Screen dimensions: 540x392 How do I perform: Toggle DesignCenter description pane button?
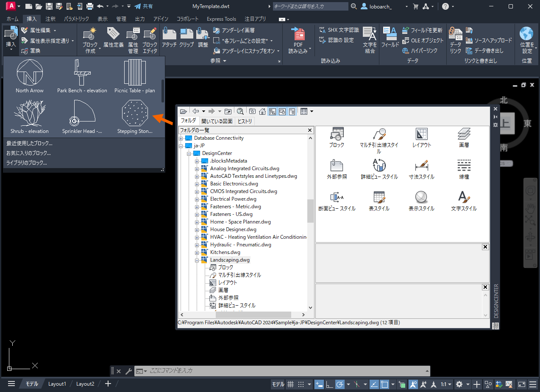click(292, 111)
